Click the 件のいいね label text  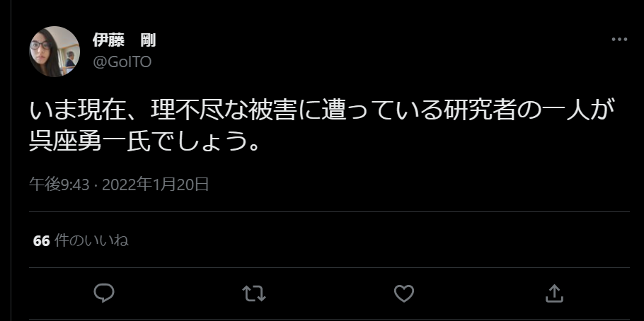tap(91, 240)
